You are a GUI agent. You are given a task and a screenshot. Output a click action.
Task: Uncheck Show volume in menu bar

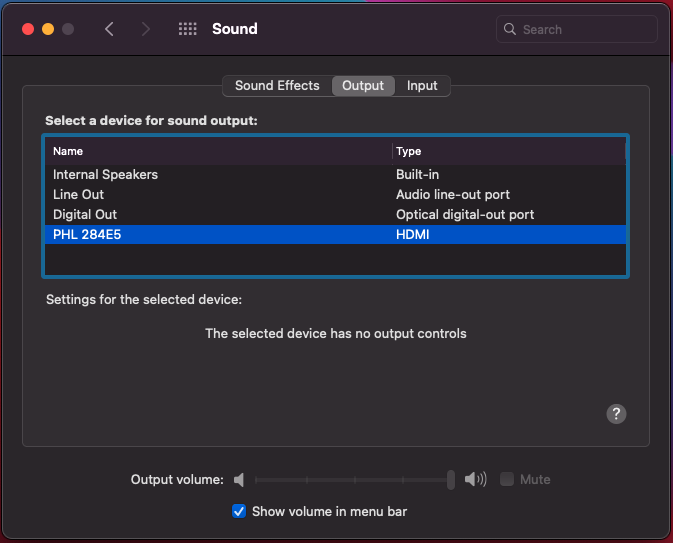pos(239,511)
